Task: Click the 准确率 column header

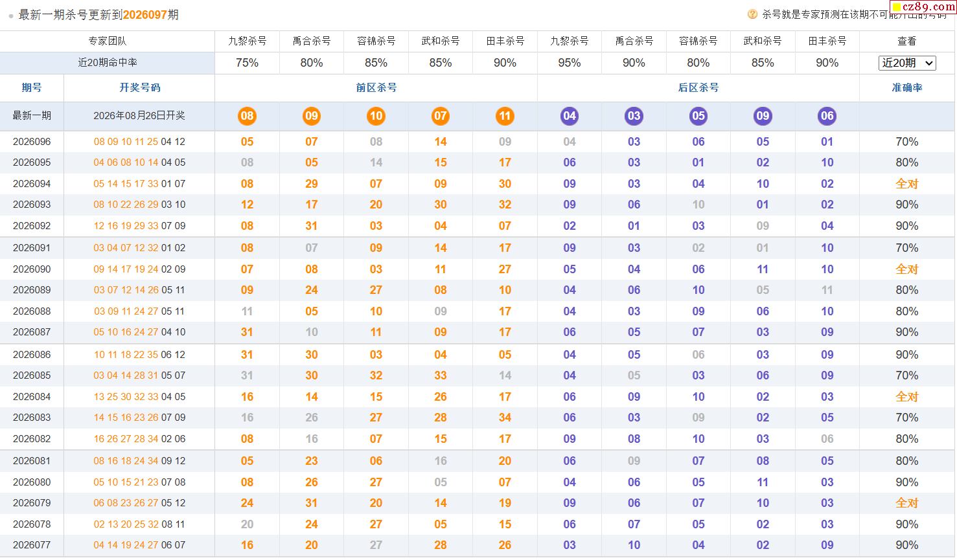Action: 907,87
